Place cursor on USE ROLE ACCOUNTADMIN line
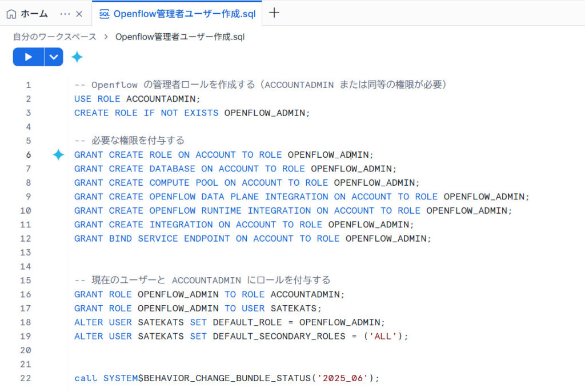 137,99
